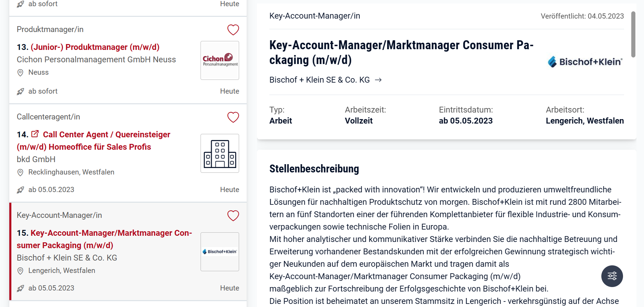Viewport: 644px width, 307px height.
Task: Open the filter settings round button
Action: click(x=612, y=276)
